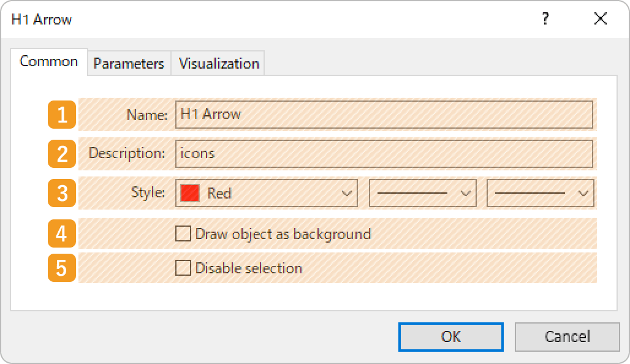
Task: Click the orange number 2 badge
Action: pyautogui.click(x=62, y=154)
